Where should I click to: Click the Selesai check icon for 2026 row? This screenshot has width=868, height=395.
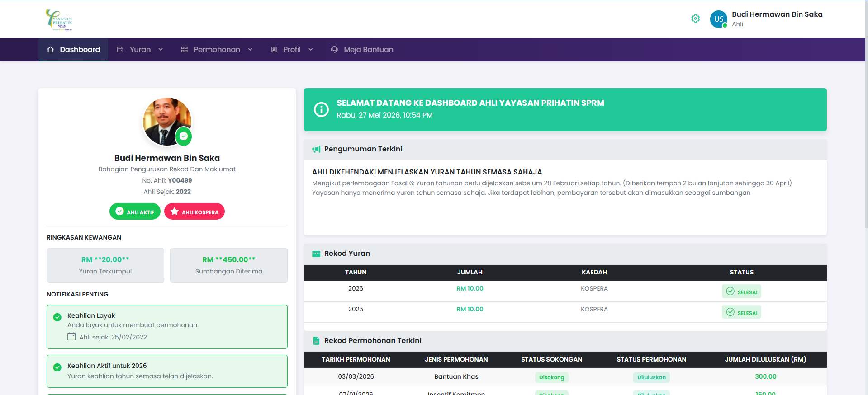point(730,291)
